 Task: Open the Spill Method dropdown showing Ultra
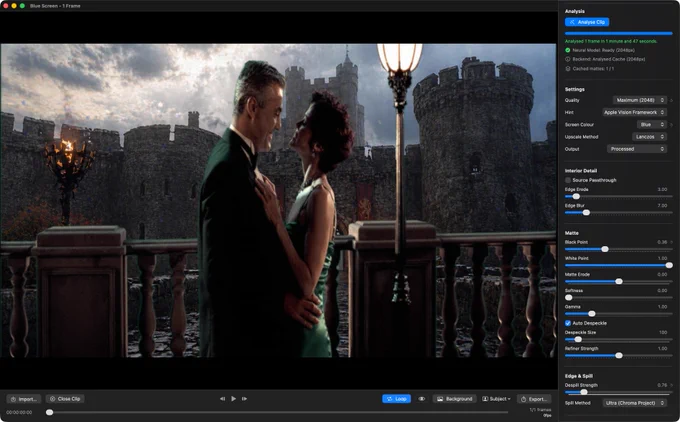coord(634,403)
